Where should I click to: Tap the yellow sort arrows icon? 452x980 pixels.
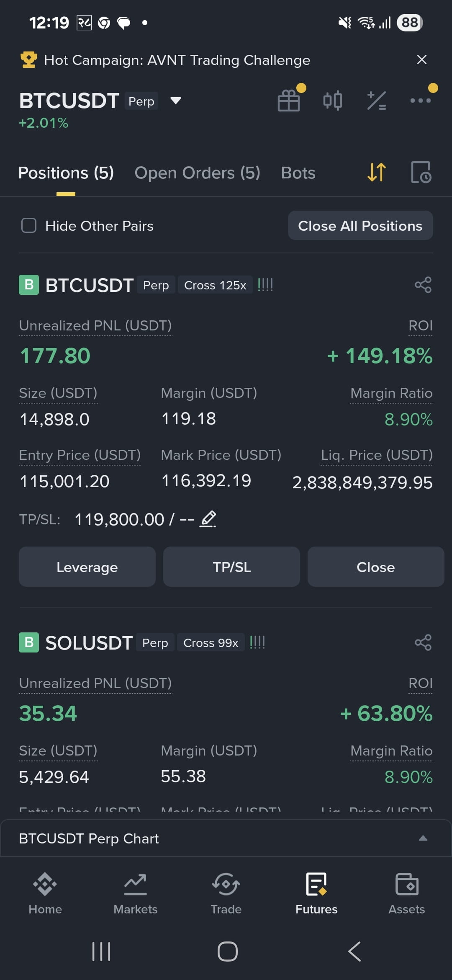point(376,172)
